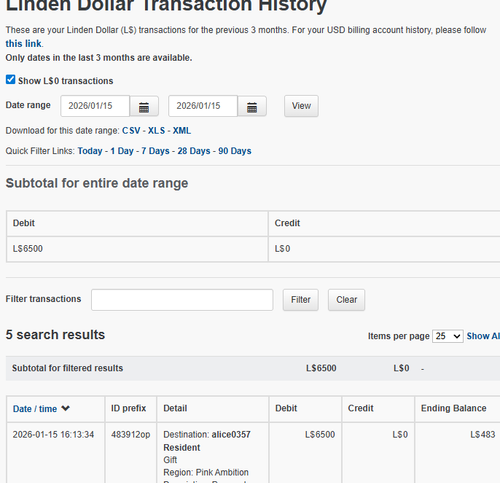Click the L$483 ending balance cell
The width and height of the screenshot is (500, 483).
(483, 435)
